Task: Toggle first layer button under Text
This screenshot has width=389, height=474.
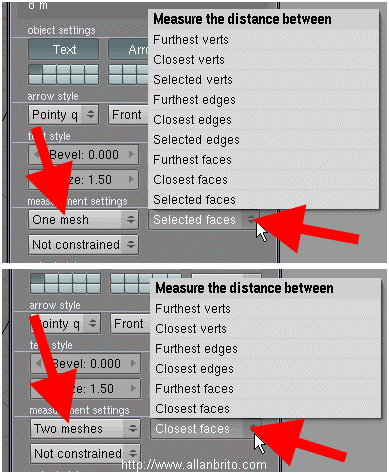Action: click(35, 69)
